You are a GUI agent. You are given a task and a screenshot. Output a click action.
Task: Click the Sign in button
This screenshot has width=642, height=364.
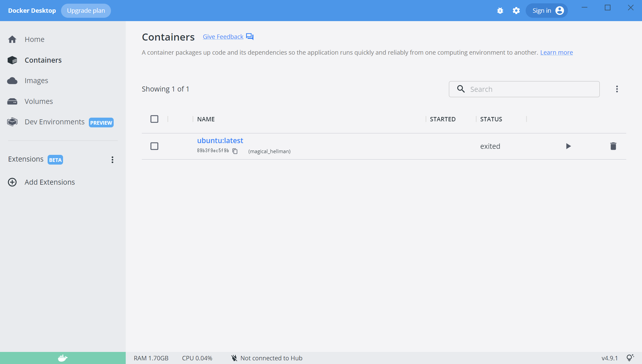click(546, 11)
